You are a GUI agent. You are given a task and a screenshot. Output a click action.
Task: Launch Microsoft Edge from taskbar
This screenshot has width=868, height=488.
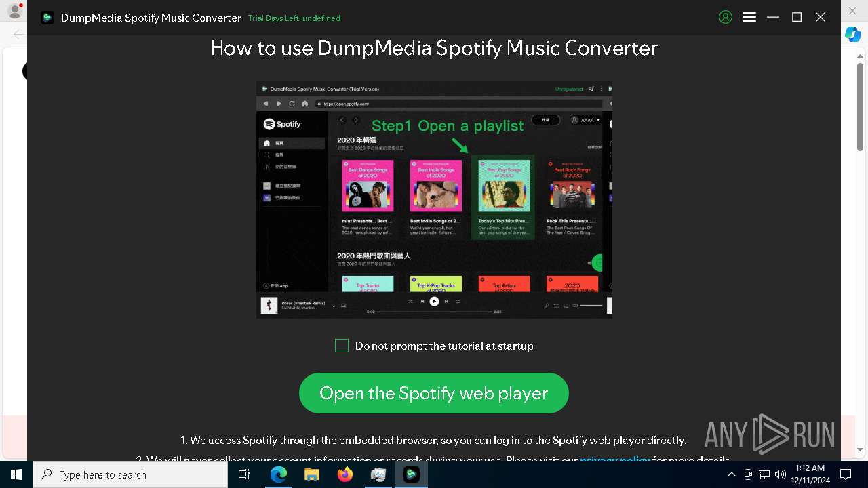tap(279, 474)
